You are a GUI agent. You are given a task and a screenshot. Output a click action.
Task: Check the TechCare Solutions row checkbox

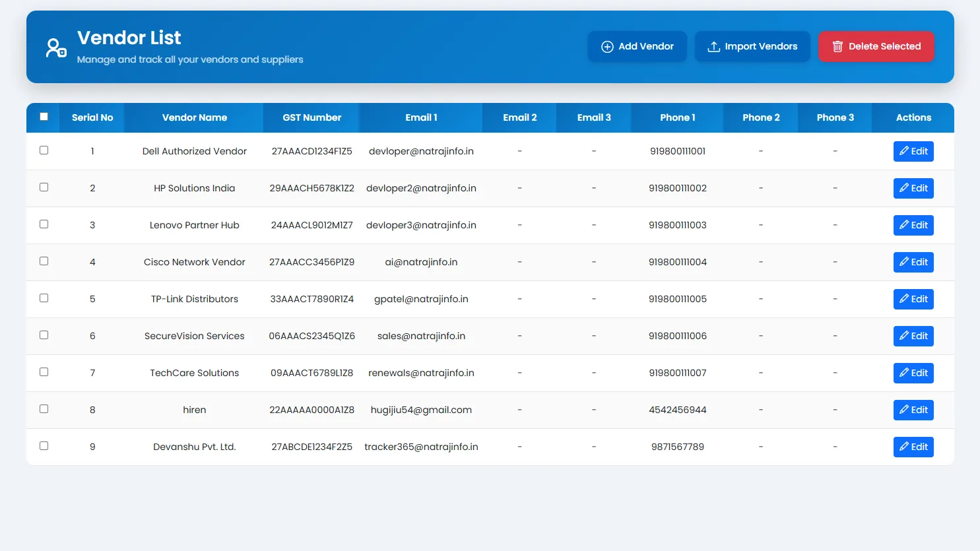44,372
